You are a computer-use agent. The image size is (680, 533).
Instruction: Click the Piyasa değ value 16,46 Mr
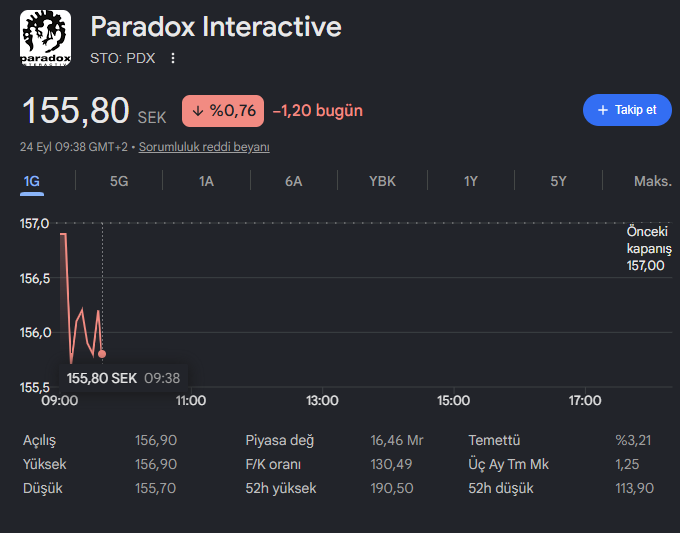click(397, 440)
